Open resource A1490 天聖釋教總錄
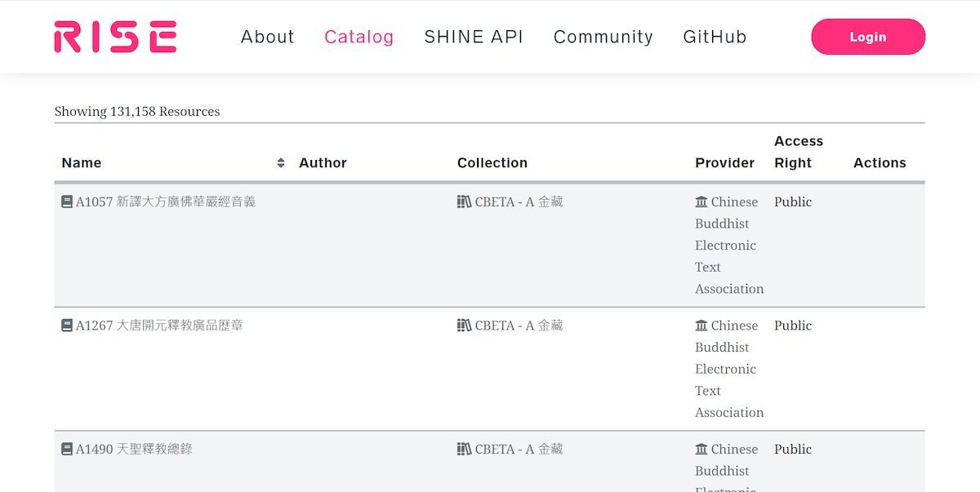The image size is (980, 492). coord(134,449)
